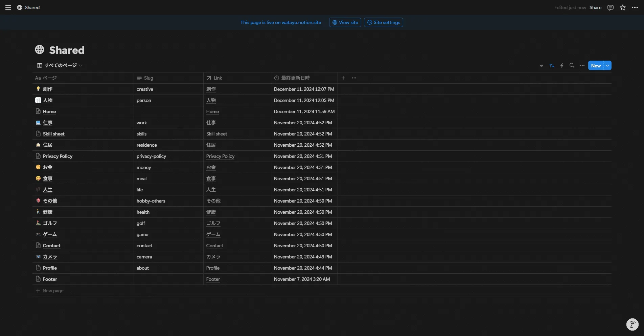Image resolution: width=644 pixels, height=336 pixels.
Task: Select the 'about' slug cell
Action: pos(168,268)
